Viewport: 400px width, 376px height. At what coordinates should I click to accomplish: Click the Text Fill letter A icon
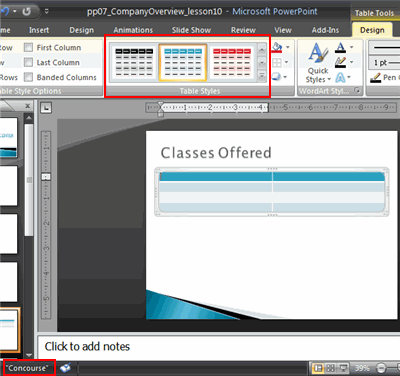(x=340, y=47)
